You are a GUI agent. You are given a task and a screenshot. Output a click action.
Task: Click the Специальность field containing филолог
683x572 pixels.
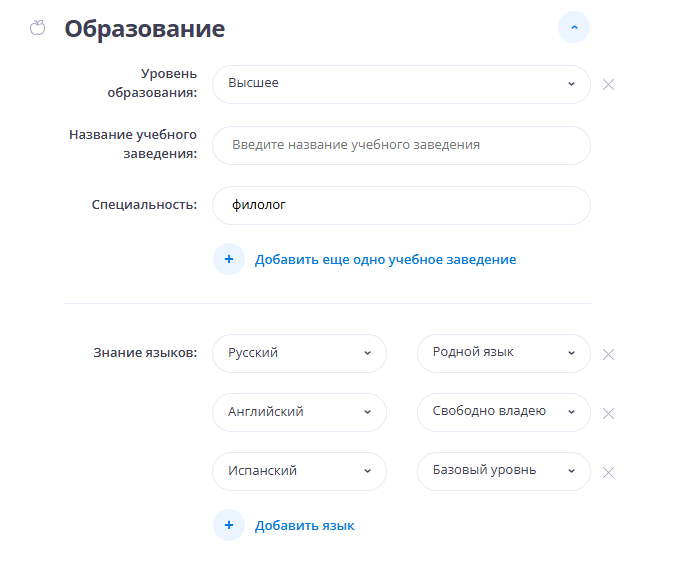pos(401,205)
